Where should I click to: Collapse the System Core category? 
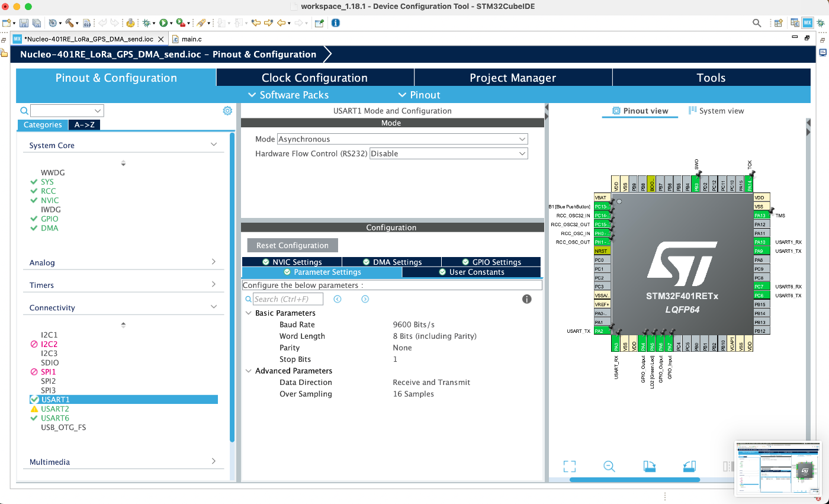214,145
